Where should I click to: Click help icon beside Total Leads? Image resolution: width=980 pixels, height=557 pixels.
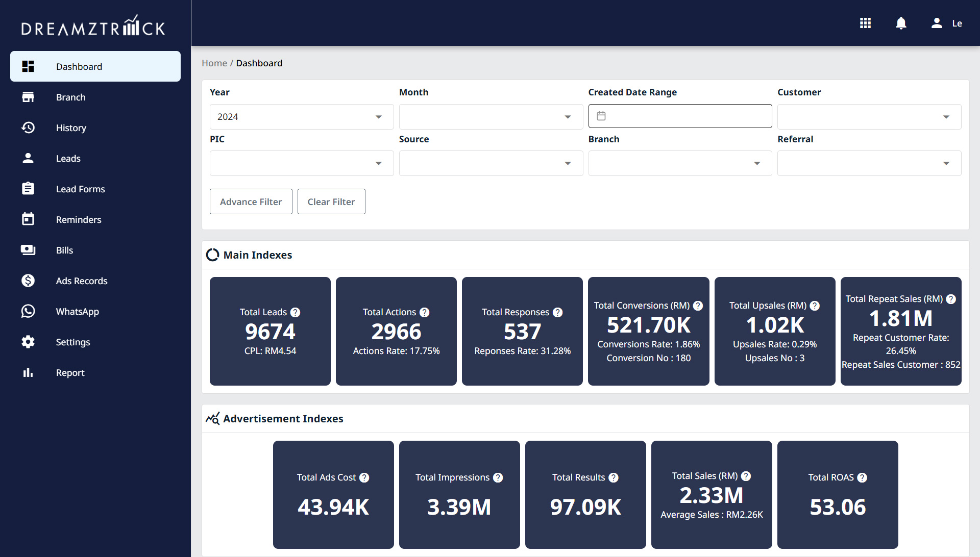295,312
